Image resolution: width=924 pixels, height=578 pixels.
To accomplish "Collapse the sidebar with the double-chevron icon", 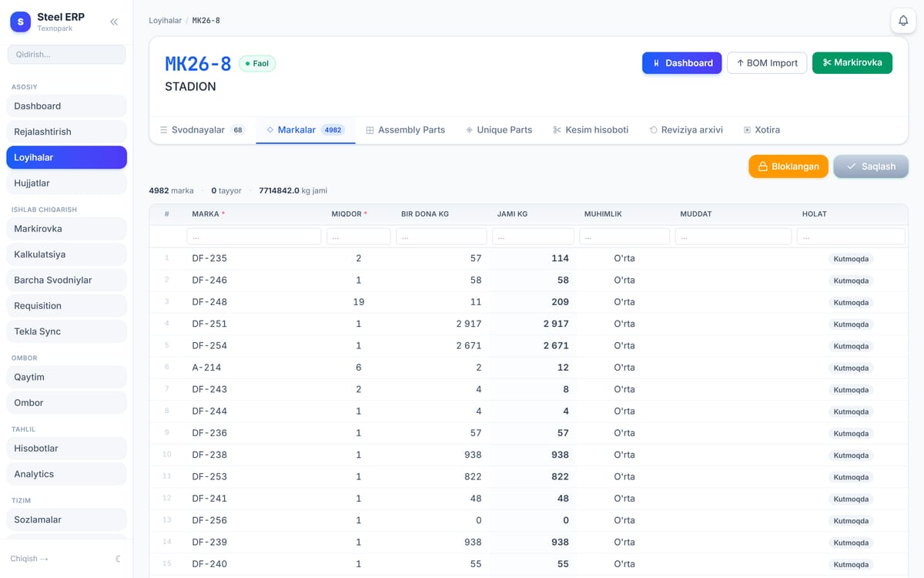I will point(114,22).
